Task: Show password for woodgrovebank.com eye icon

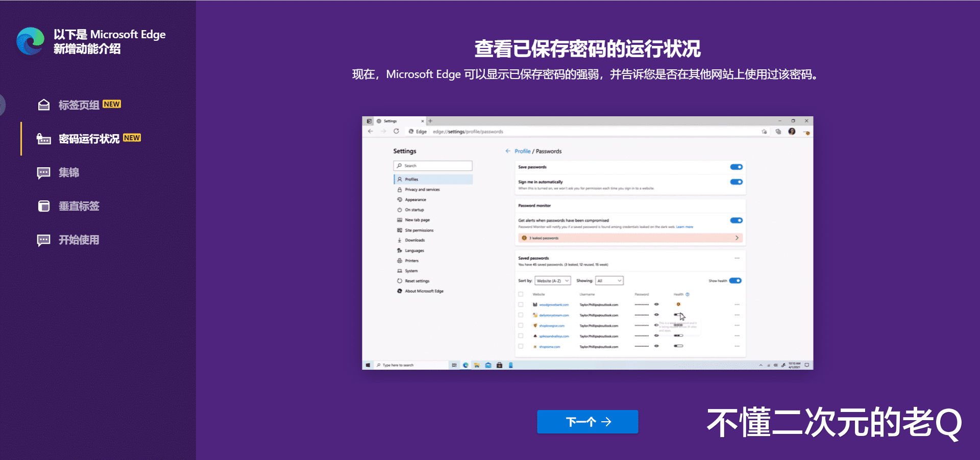Action: point(656,304)
